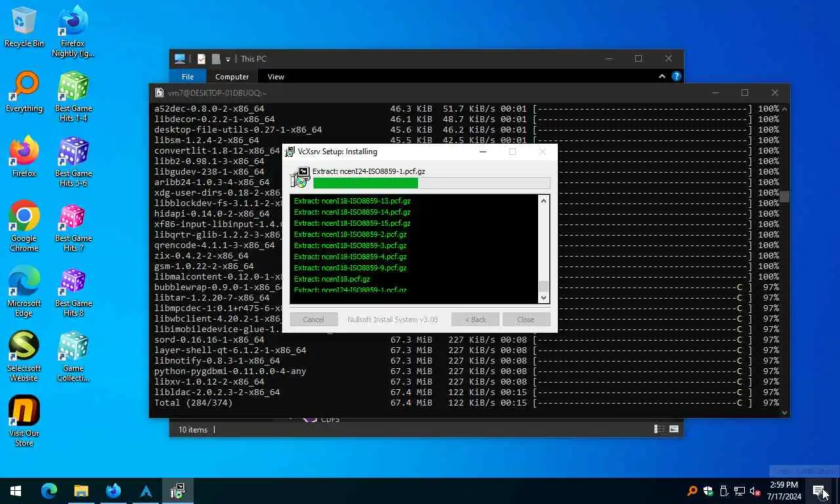Open the Computer ribbon tab
840x504 pixels.
coord(232,77)
